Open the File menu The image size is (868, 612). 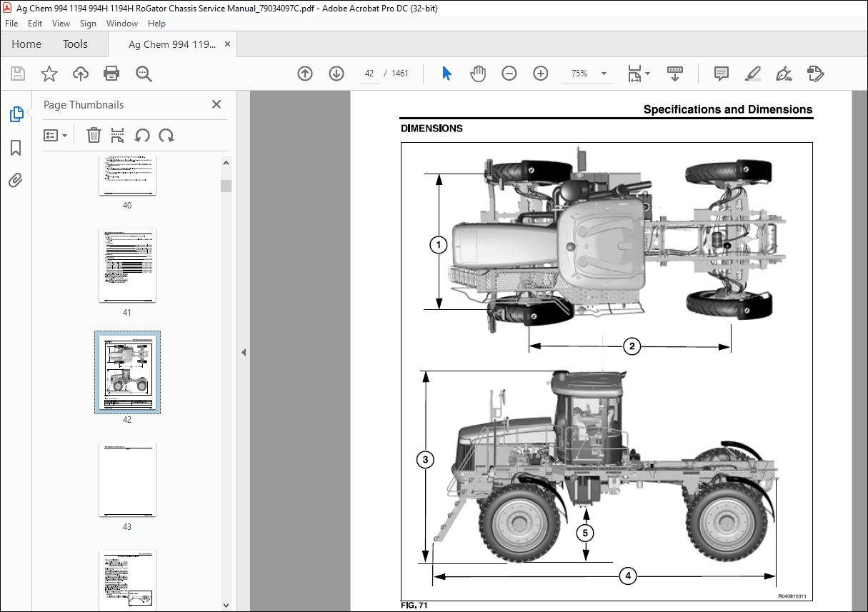point(11,24)
